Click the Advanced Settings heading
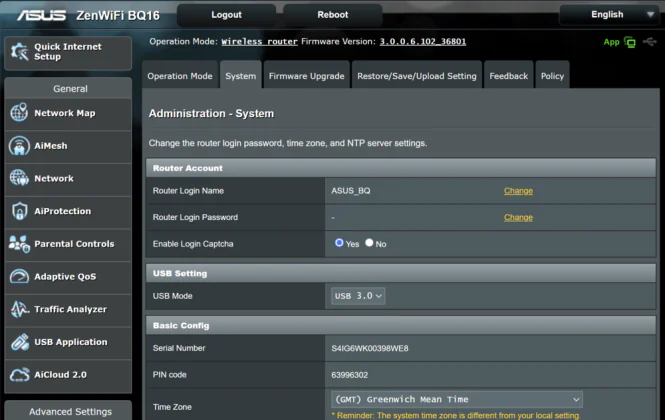The width and height of the screenshot is (665, 420). (x=70, y=412)
